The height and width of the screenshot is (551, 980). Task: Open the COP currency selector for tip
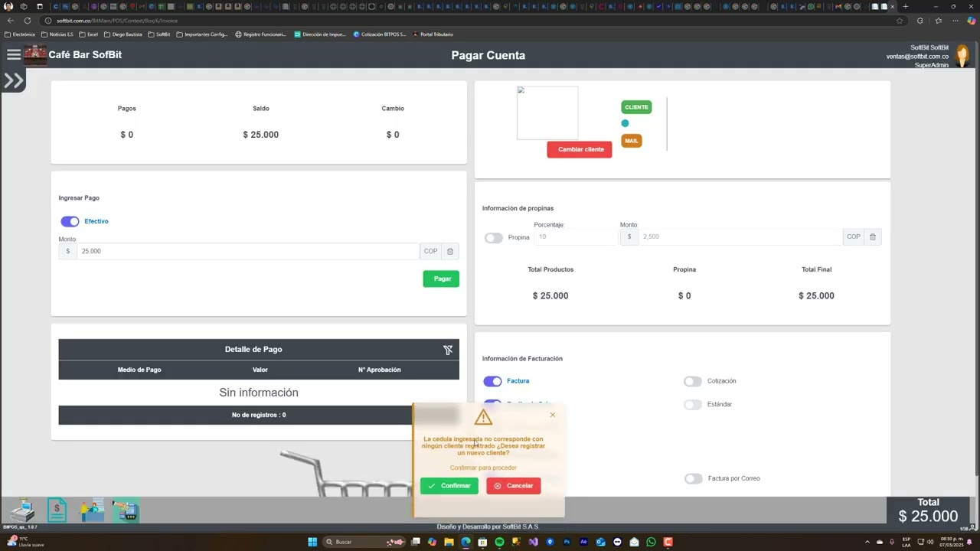coord(854,236)
